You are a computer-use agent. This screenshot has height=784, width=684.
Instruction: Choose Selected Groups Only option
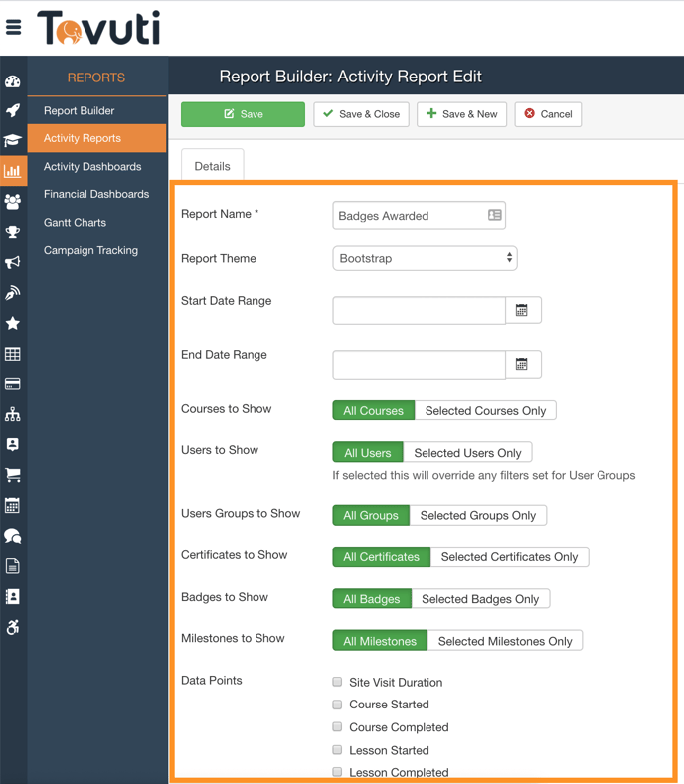pyautogui.click(x=478, y=515)
